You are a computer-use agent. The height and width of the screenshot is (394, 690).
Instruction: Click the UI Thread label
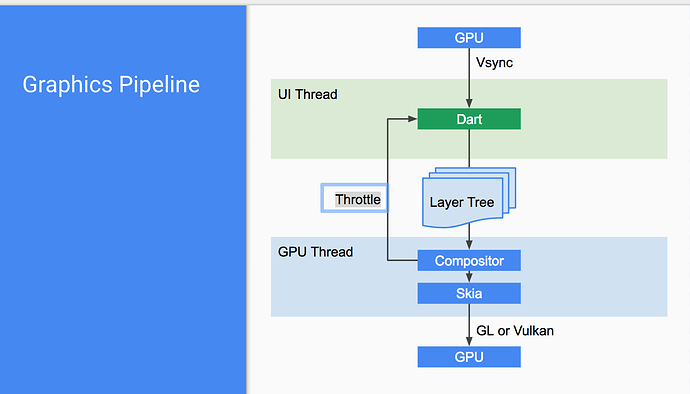[x=308, y=94]
